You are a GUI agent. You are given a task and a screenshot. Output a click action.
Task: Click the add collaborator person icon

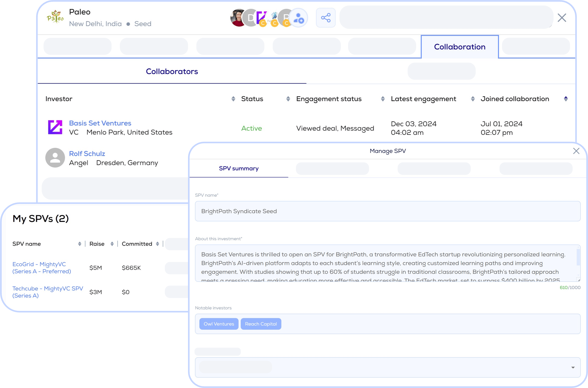(x=299, y=18)
